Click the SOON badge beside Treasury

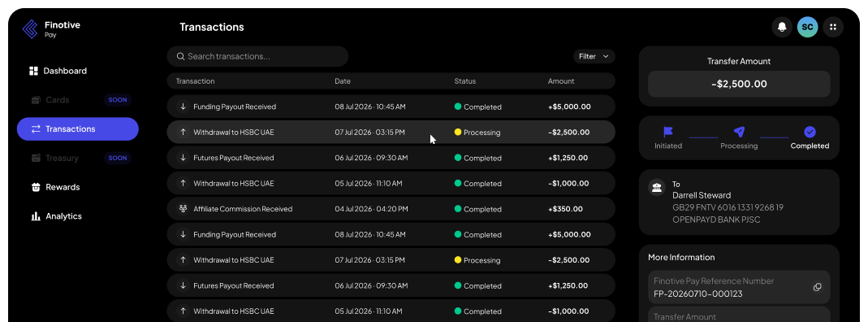pos(118,158)
